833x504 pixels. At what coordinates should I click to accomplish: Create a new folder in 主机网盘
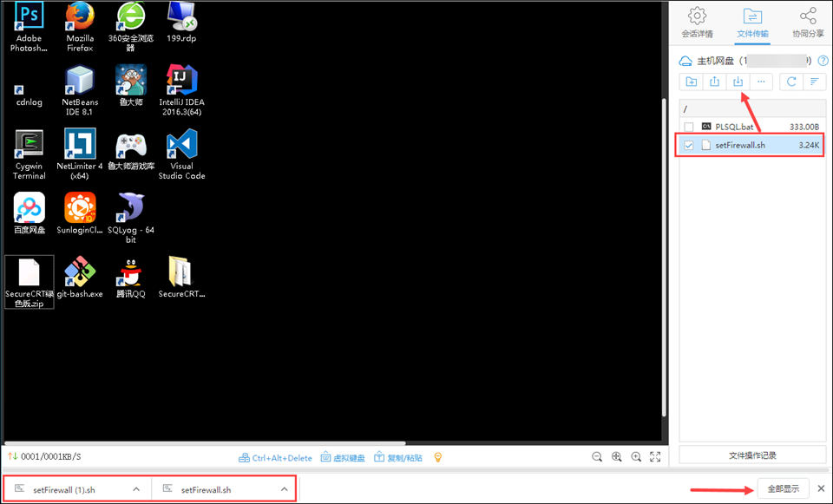point(692,82)
